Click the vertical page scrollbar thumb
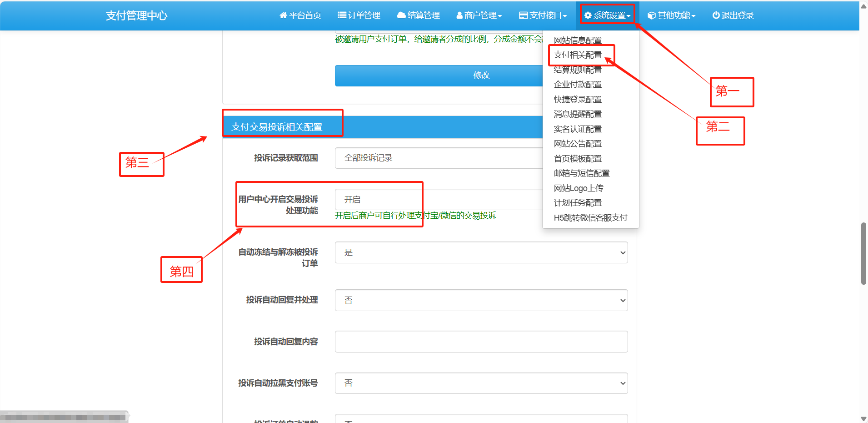Viewport: 868px width, 423px height. point(863,253)
